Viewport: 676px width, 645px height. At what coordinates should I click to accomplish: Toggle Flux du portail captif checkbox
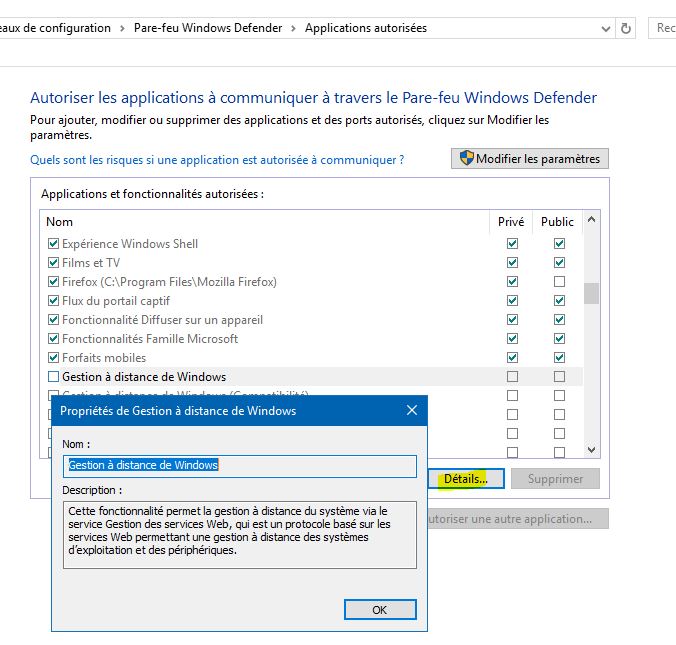pos(53,301)
